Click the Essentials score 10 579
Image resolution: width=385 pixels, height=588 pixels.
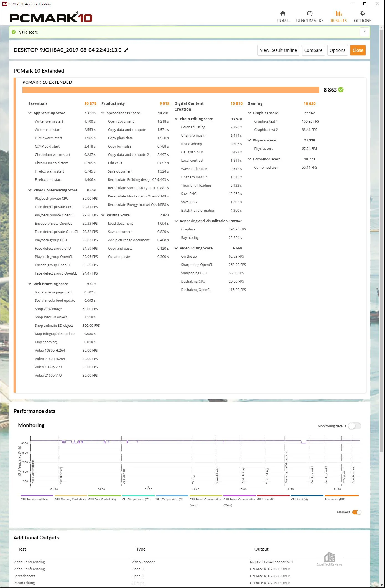tap(90, 103)
